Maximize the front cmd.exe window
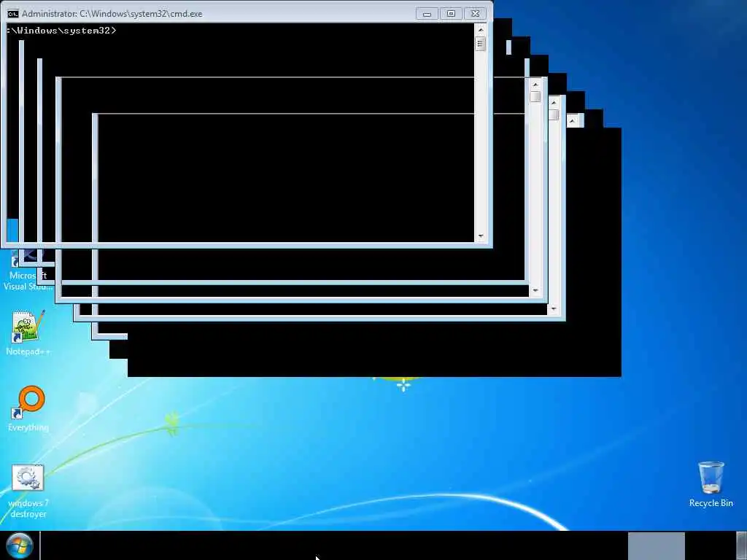Viewport: 747px width, 560px height. coord(451,14)
